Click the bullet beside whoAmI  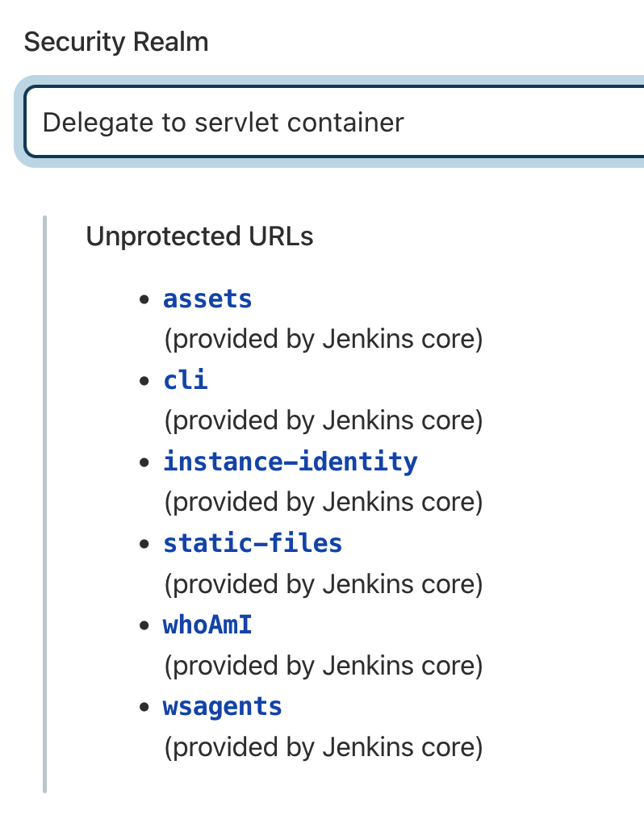[x=145, y=625]
